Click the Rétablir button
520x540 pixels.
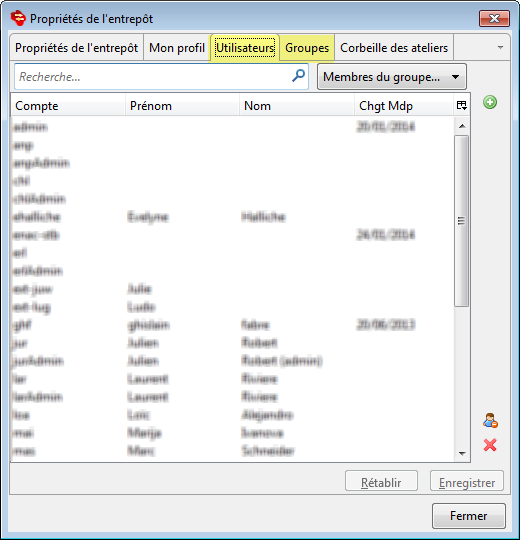click(x=381, y=482)
